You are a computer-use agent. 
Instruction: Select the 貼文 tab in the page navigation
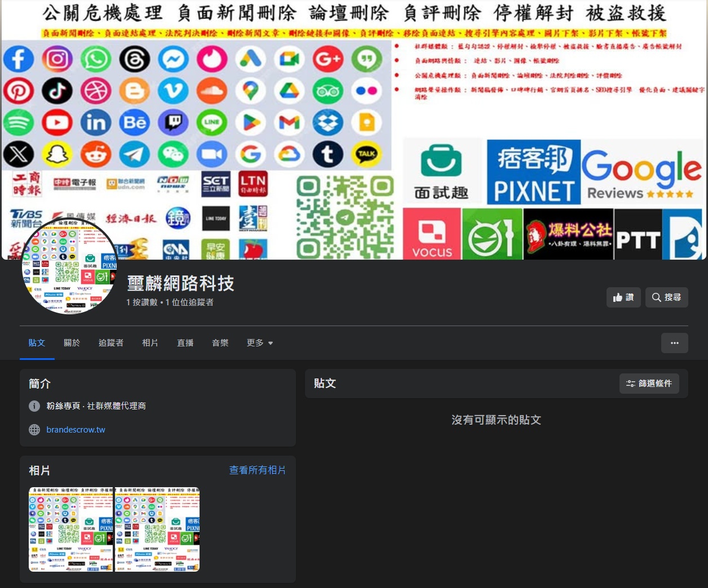[37, 342]
